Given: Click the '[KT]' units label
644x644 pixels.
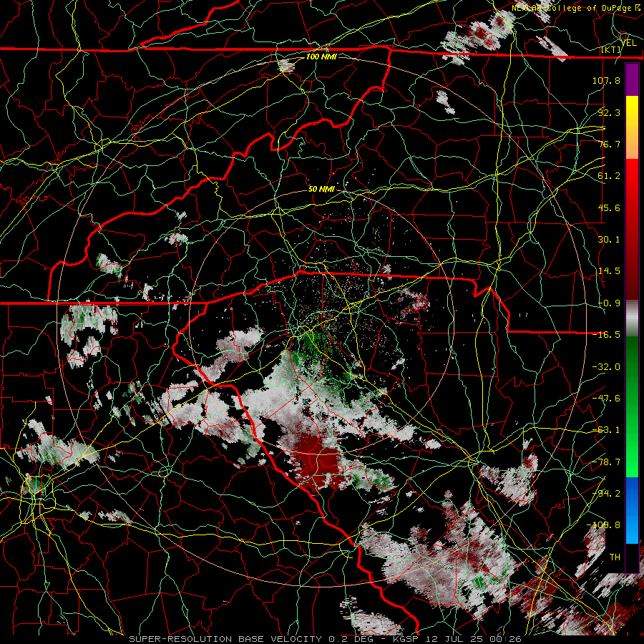Looking at the screenshot, I should tap(611, 49).
